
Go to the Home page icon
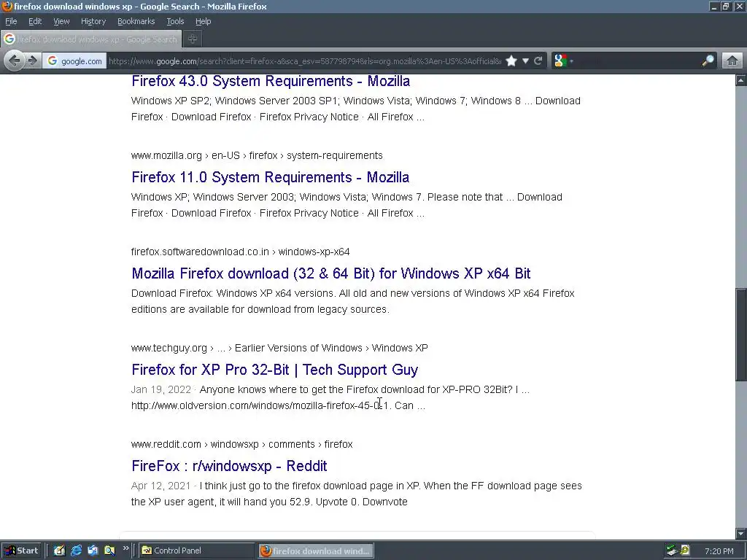[732, 61]
